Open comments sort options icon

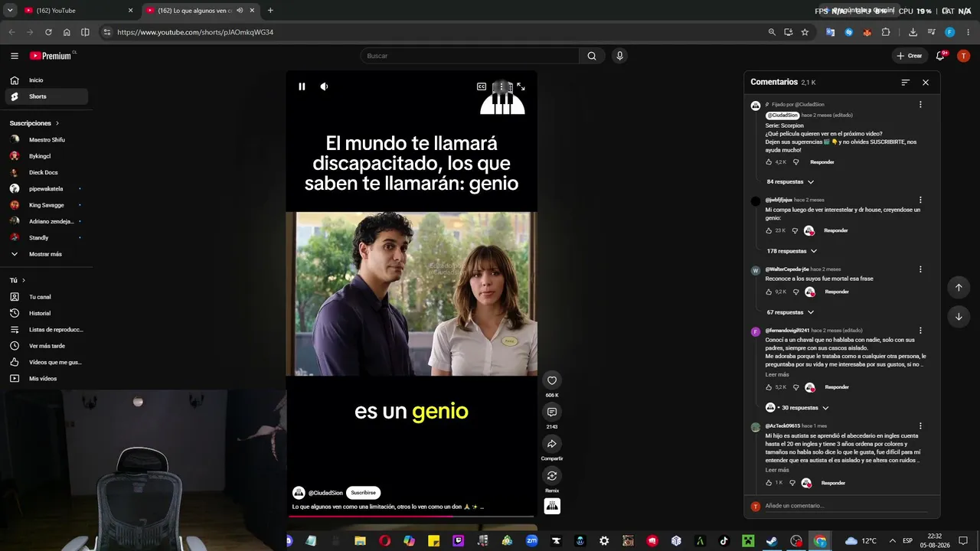[x=906, y=82]
